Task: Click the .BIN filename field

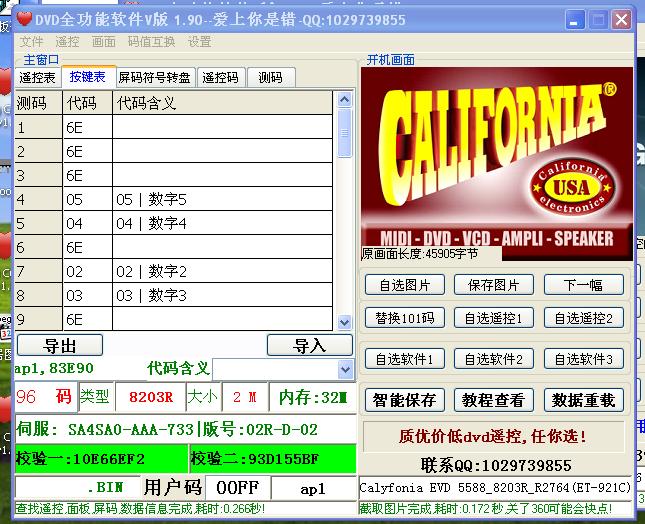Action: coord(77,488)
